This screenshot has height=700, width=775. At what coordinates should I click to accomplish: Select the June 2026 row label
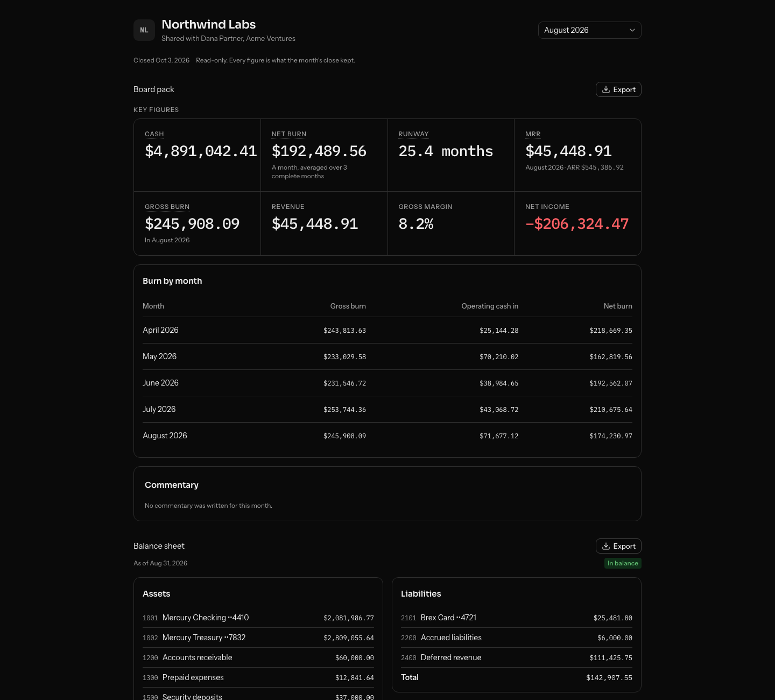tap(160, 383)
